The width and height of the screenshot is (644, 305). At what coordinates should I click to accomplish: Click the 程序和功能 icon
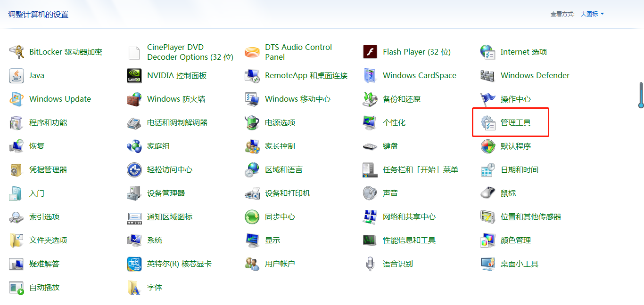coord(17,122)
